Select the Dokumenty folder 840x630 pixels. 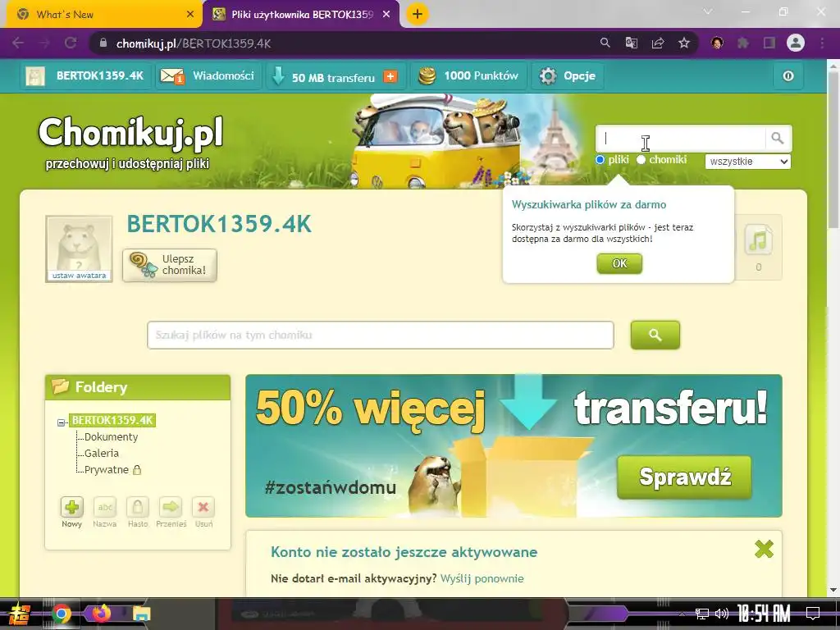pyautogui.click(x=111, y=436)
